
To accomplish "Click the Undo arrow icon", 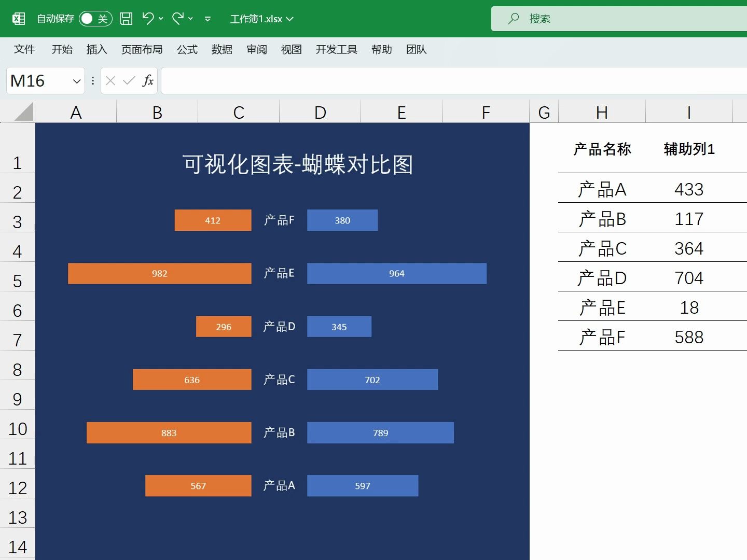I will click(148, 19).
